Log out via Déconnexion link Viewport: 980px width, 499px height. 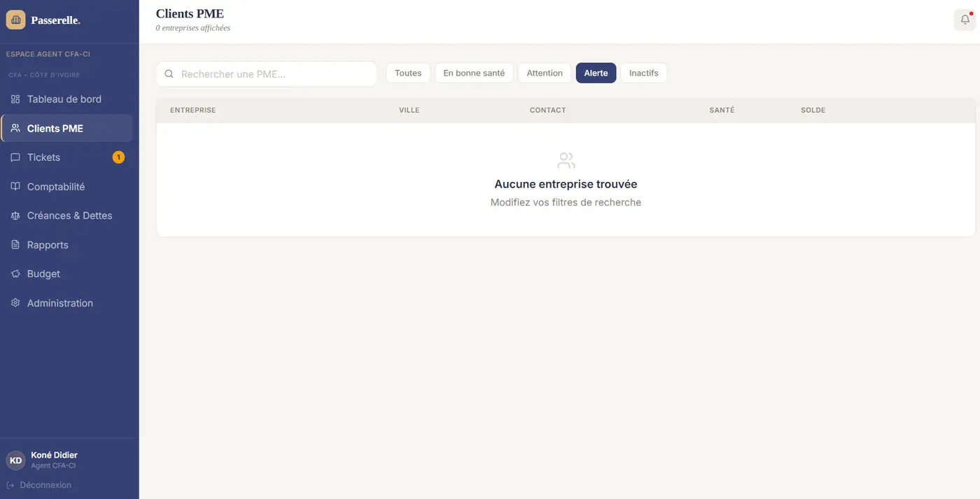coord(39,485)
